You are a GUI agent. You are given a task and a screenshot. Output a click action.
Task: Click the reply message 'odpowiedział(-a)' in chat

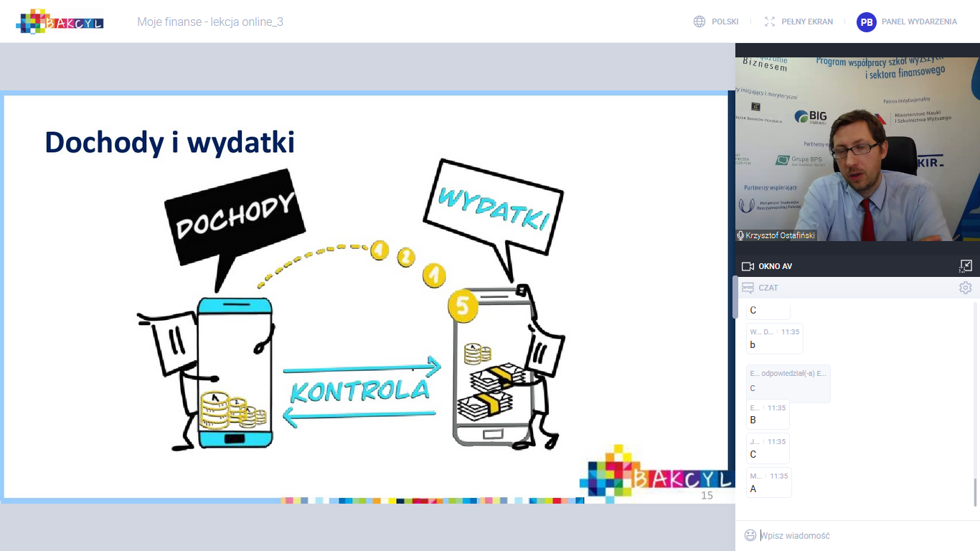pyautogui.click(x=788, y=382)
